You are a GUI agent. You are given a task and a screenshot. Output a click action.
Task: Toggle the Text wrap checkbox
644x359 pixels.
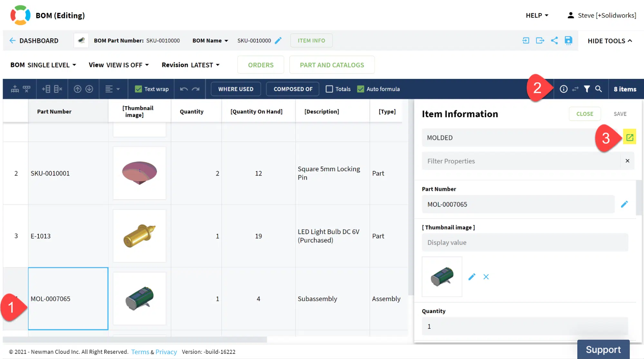coord(138,89)
